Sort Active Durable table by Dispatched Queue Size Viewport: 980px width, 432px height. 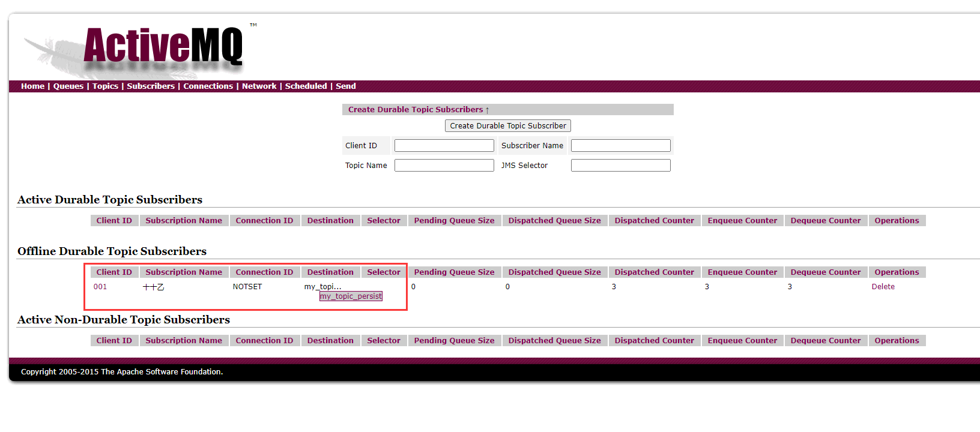coord(555,221)
